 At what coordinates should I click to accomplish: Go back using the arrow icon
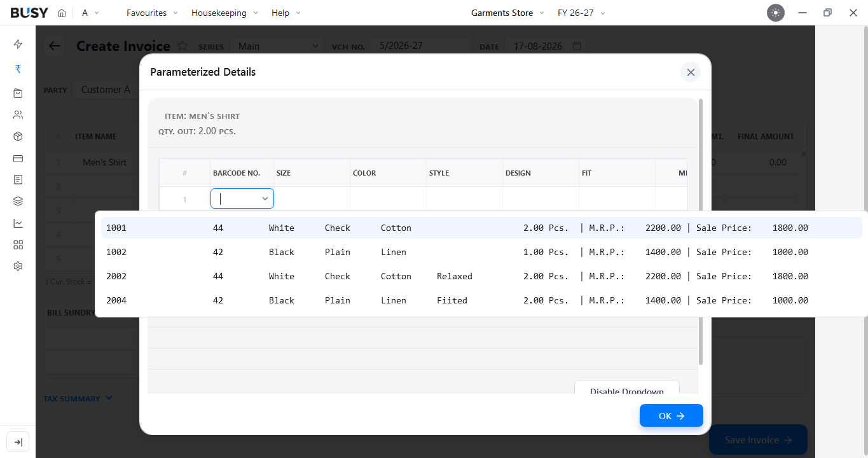[x=55, y=46]
